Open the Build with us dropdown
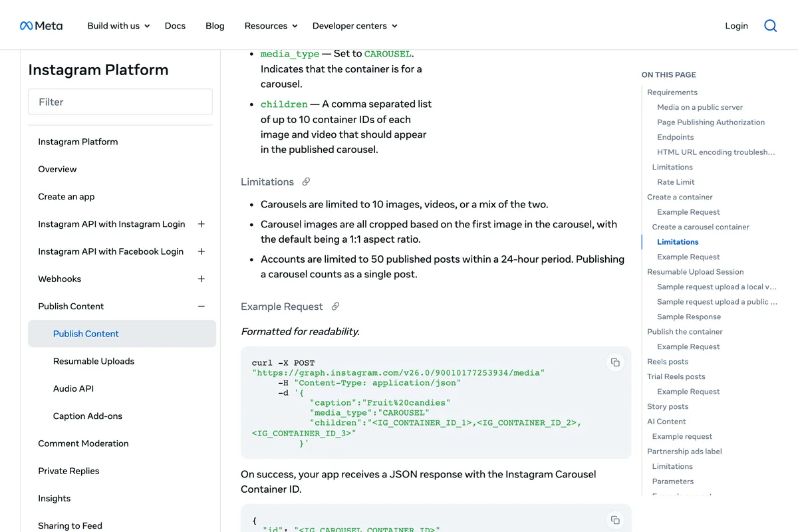The height and width of the screenshot is (532, 798). click(x=119, y=26)
